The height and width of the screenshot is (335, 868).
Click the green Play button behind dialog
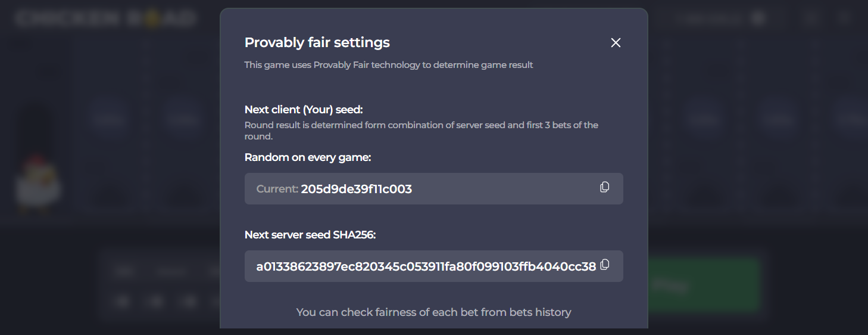pyautogui.click(x=704, y=285)
